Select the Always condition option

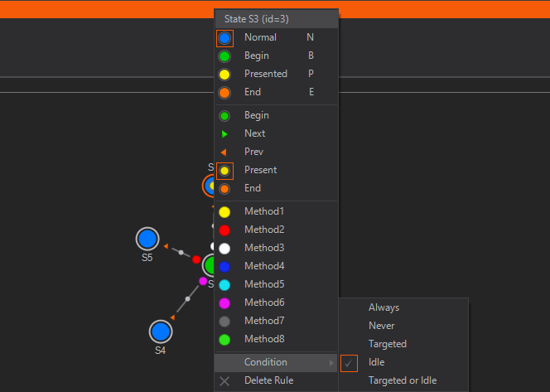click(x=384, y=307)
